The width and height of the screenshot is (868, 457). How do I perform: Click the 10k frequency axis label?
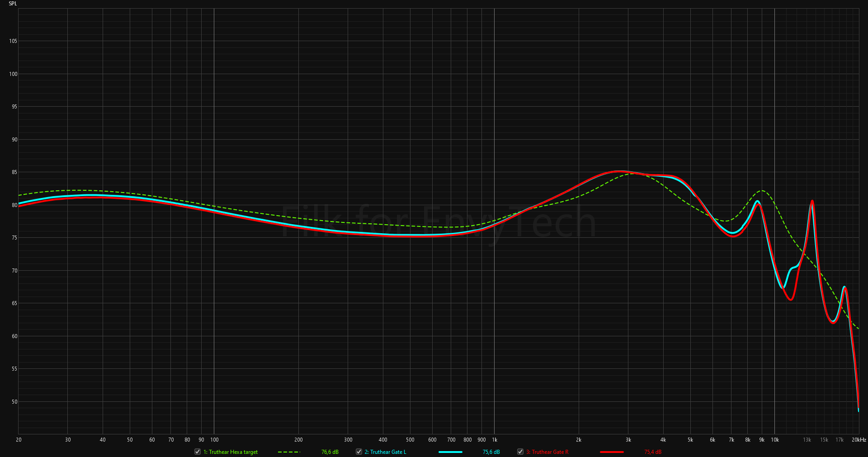coord(775,440)
